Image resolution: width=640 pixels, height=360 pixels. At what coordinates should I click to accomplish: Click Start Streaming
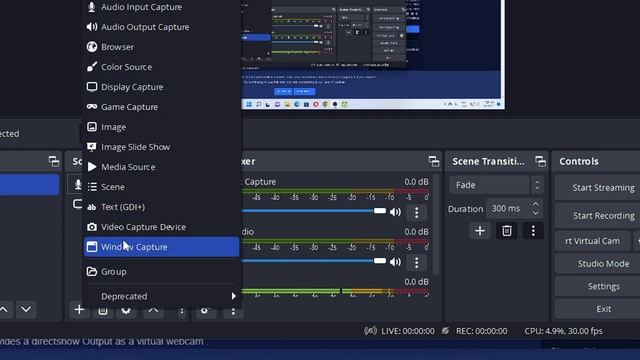tap(598, 188)
